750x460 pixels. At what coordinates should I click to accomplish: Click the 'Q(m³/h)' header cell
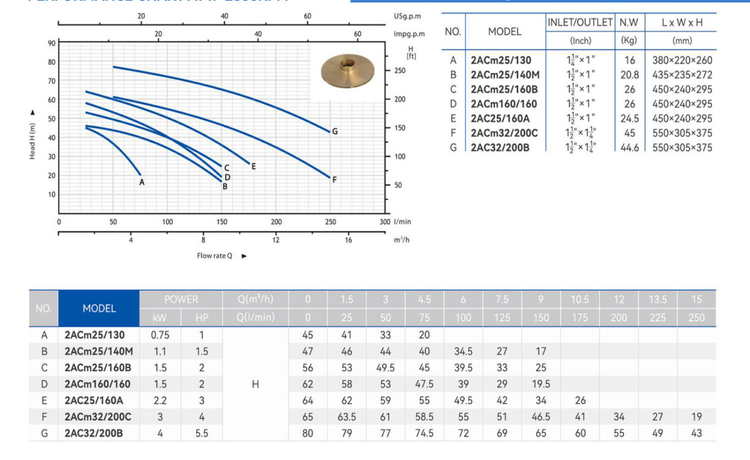(x=255, y=299)
